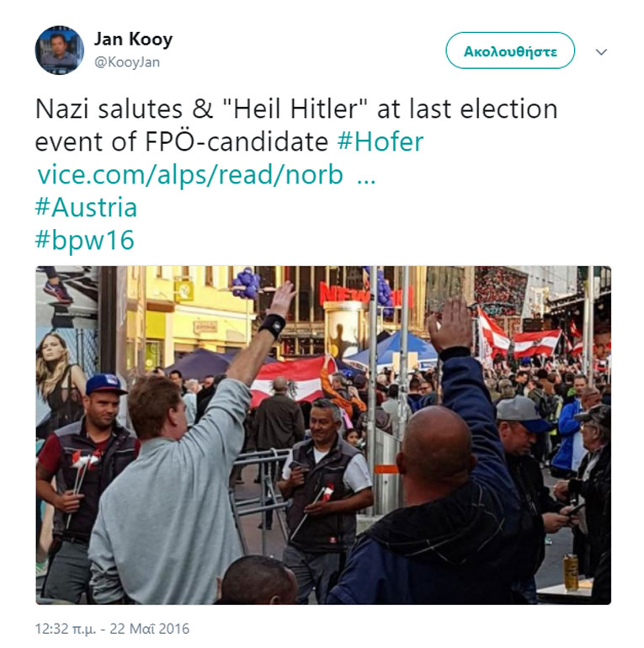Open Jan Kooy's profile avatar
The width and height of the screenshot is (644, 648).
click(x=60, y=50)
